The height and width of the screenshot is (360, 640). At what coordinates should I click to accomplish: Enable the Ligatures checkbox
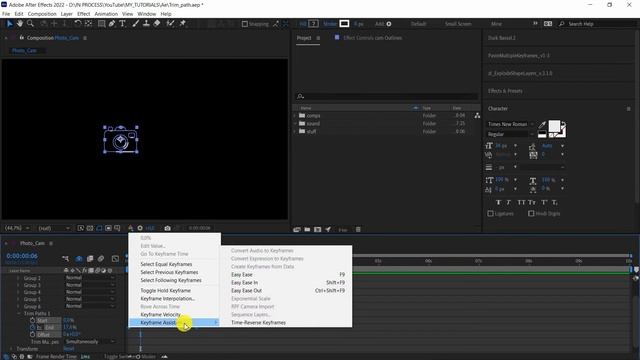coord(491,213)
